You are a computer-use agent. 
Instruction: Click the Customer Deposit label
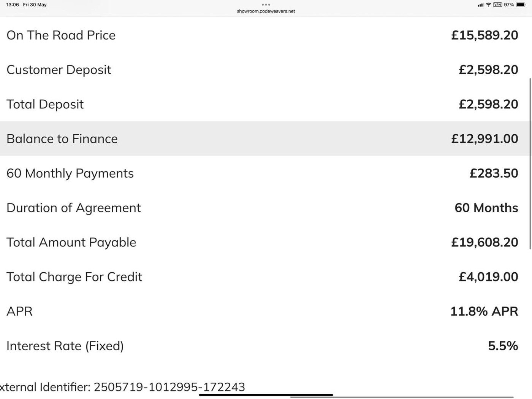coord(59,70)
